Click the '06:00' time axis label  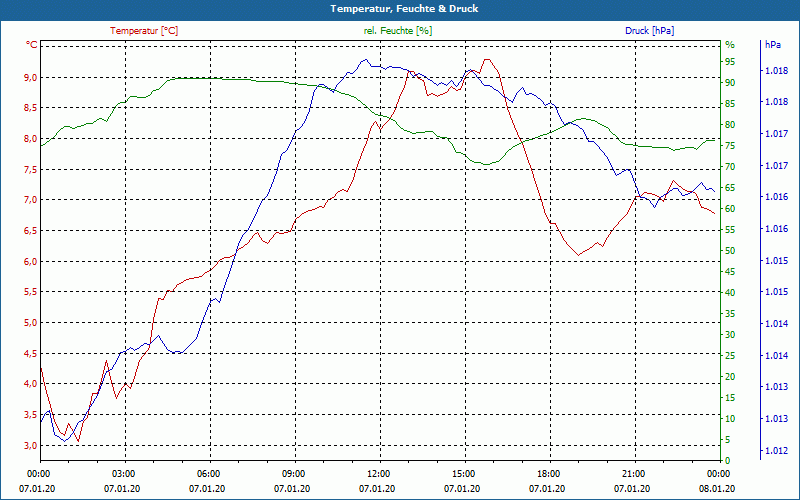[x=210, y=473]
